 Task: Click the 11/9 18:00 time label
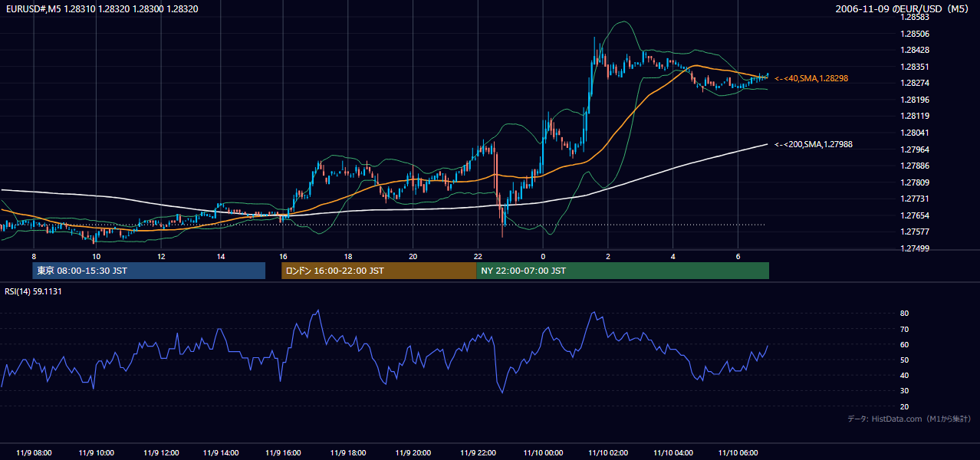(x=349, y=452)
